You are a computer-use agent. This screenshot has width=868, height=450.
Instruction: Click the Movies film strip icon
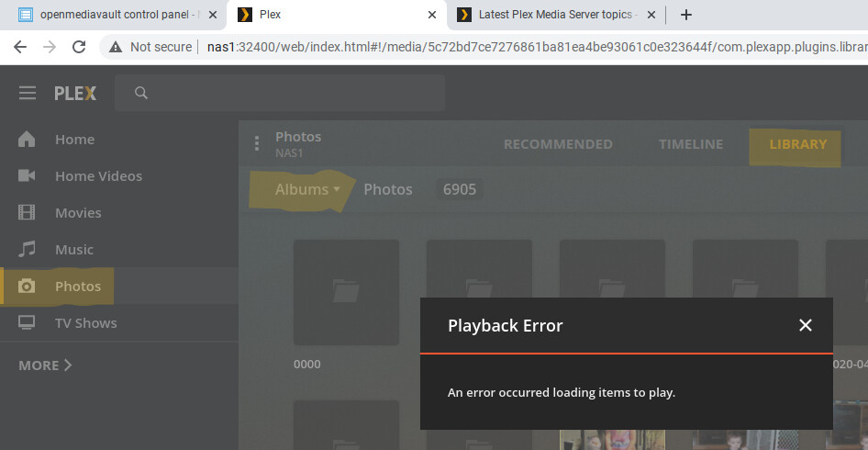pyautogui.click(x=27, y=212)
